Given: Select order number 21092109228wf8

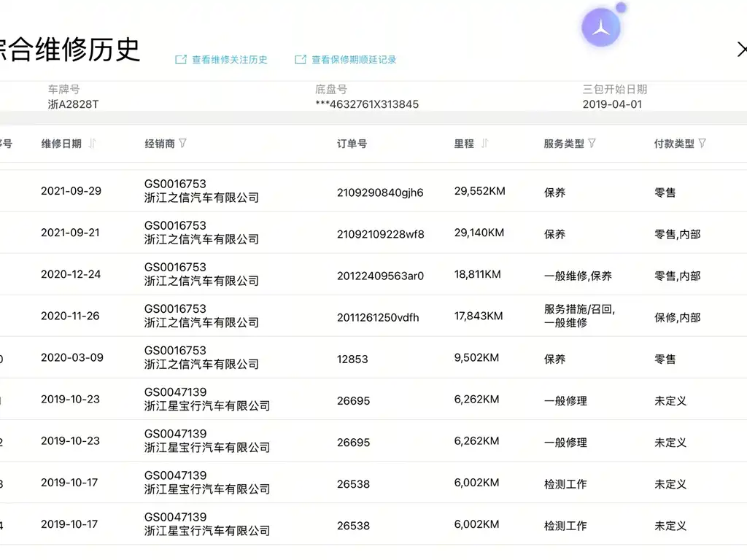Looking at the screenshot, I should 381,234.
